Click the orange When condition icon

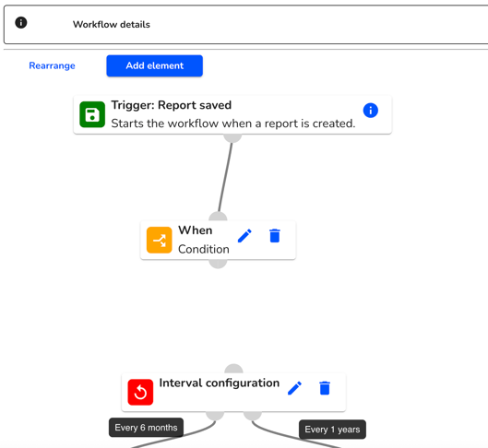pos(159,240)
